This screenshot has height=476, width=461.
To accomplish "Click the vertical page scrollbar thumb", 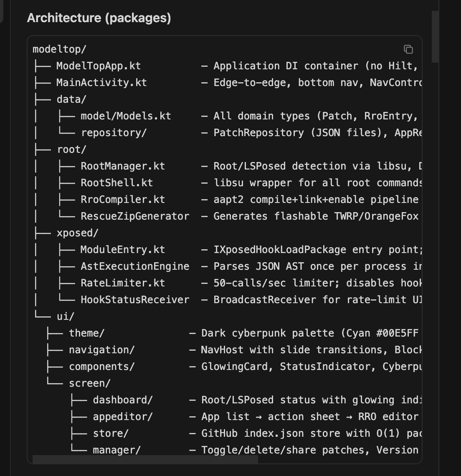I will click(435, 37).
